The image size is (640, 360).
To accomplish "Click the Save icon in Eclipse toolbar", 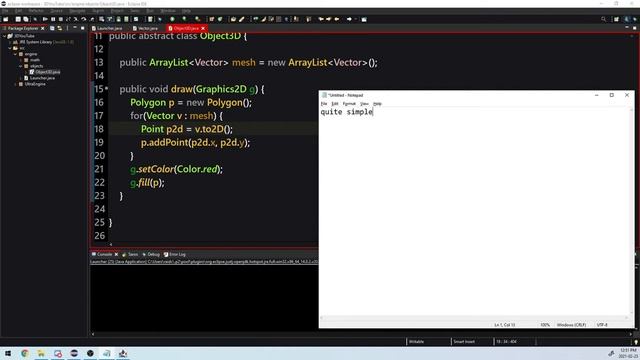I will pos(18,19).
